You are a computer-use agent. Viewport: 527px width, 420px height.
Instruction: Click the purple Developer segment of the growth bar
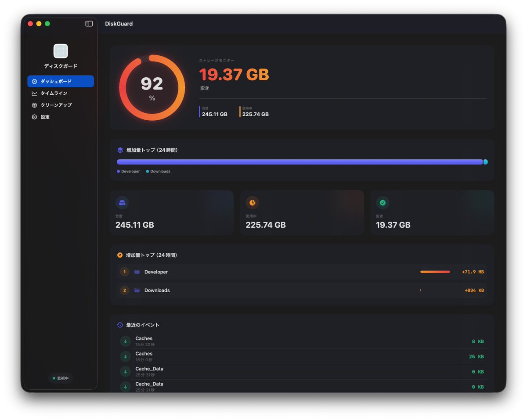(300, 162)
